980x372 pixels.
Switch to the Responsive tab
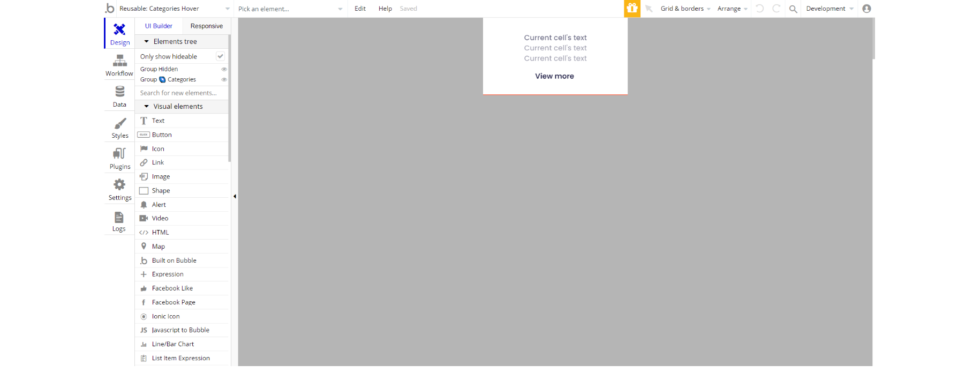pos(207,26)
